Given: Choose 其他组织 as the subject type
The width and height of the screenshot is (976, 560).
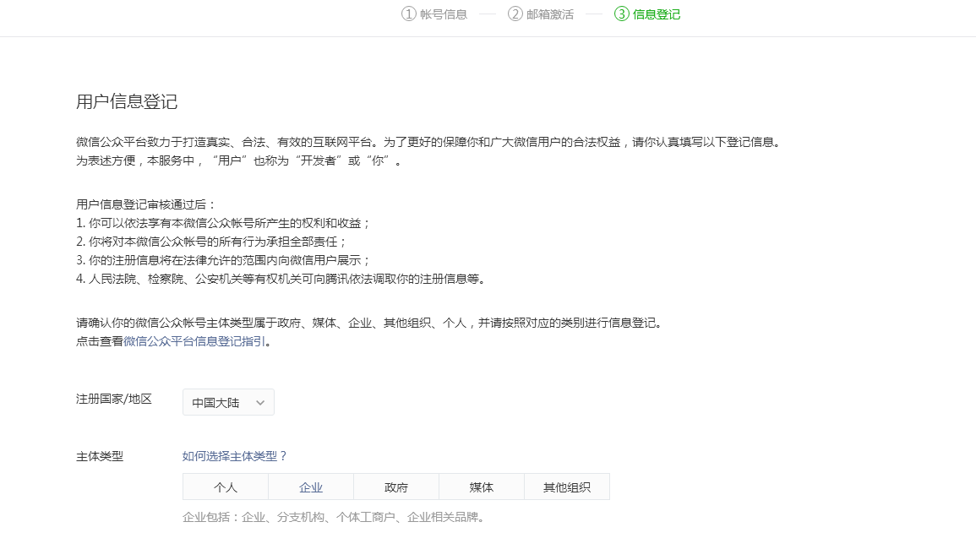Looking at the screenshot, I should point(567,487).
